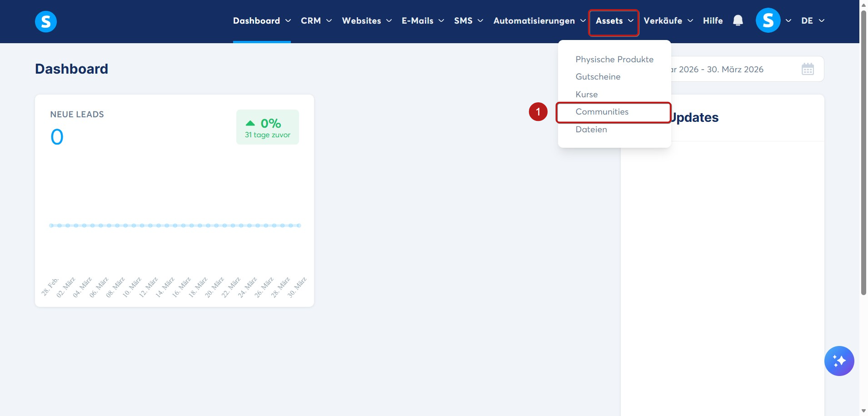Expand the CRM menu chevron
Screen dimensions: 868x416
pyautogui.click(x=329, y=20)
